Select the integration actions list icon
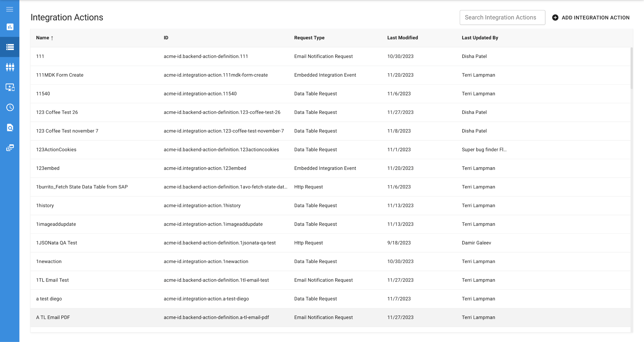The width and height of the screenshot is (644, 342). (10, 47)
